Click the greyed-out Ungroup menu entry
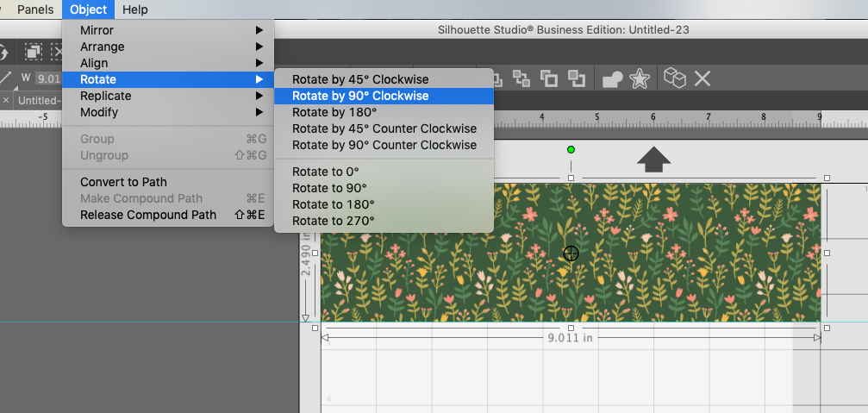Screen dimensions: 868x413 coord(168,155)
